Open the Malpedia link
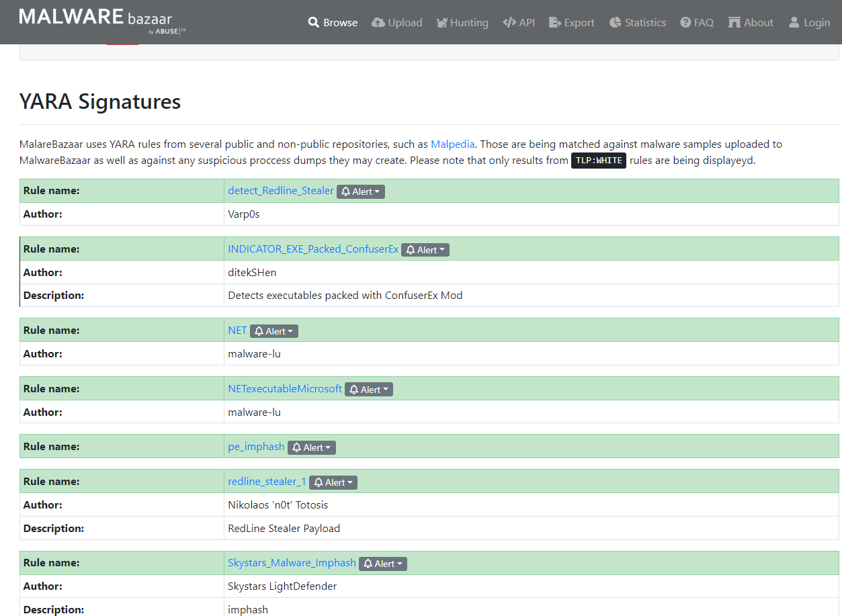 click(x=452, y=144)
